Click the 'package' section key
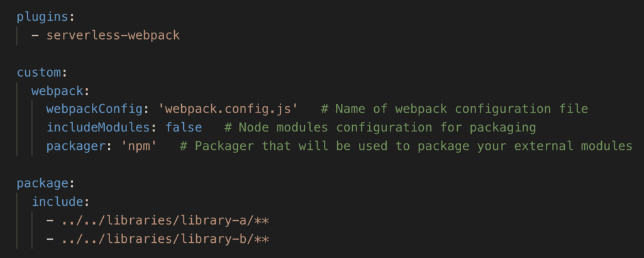Screen dimensions: 644x258 43,184
